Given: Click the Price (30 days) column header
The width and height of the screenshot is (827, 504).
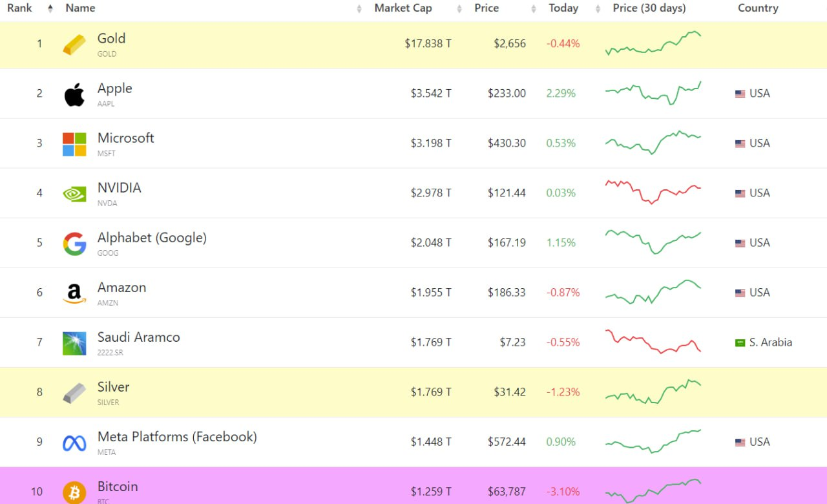Looking at the screenshot, I should (649, 8).
